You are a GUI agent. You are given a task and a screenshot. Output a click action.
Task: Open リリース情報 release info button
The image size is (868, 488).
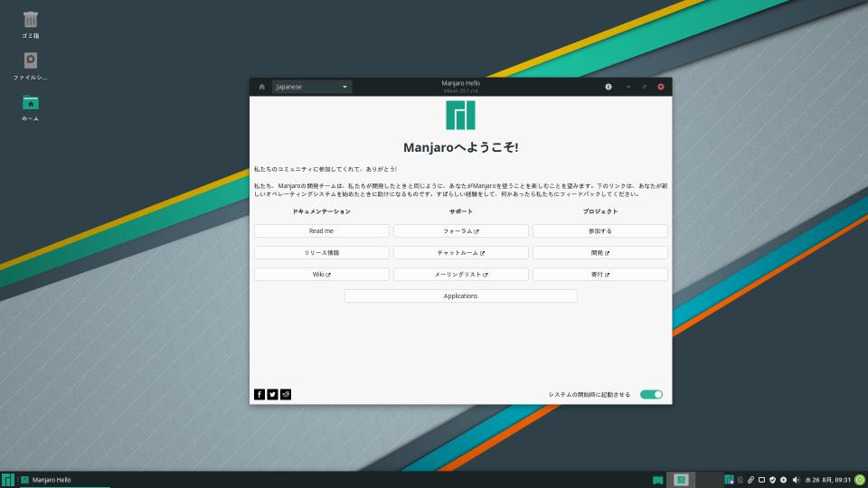click(322, 253)
